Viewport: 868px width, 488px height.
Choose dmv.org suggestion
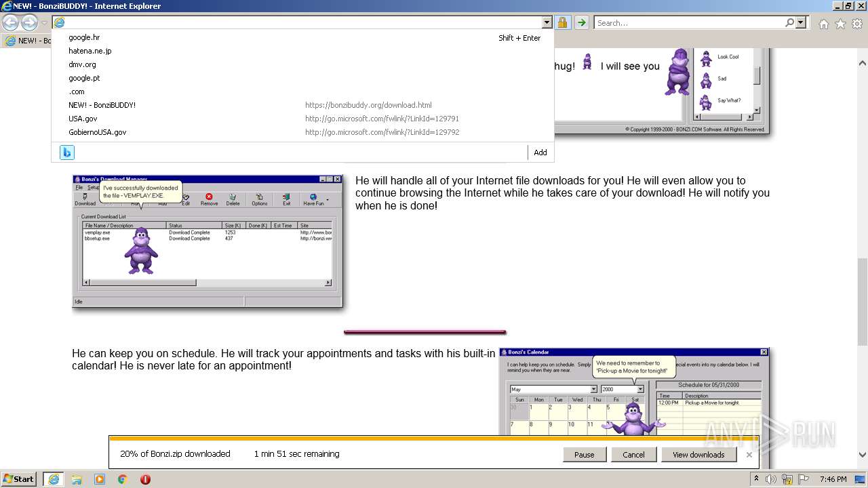point(302,64)
